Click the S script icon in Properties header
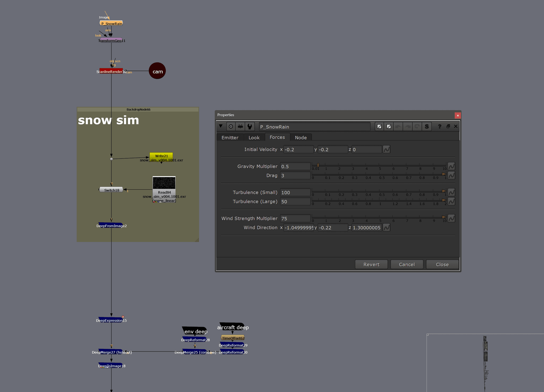Viewport: 544px width, 392px height. [427, 126]
